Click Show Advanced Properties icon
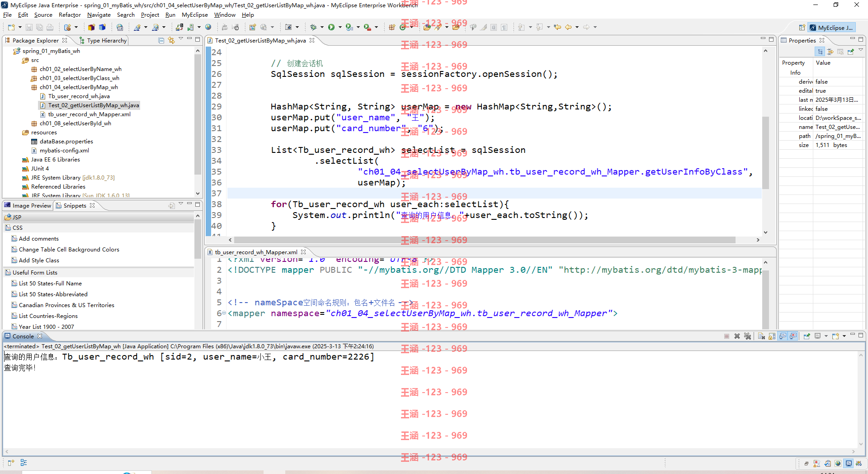 tap(830, 52)
